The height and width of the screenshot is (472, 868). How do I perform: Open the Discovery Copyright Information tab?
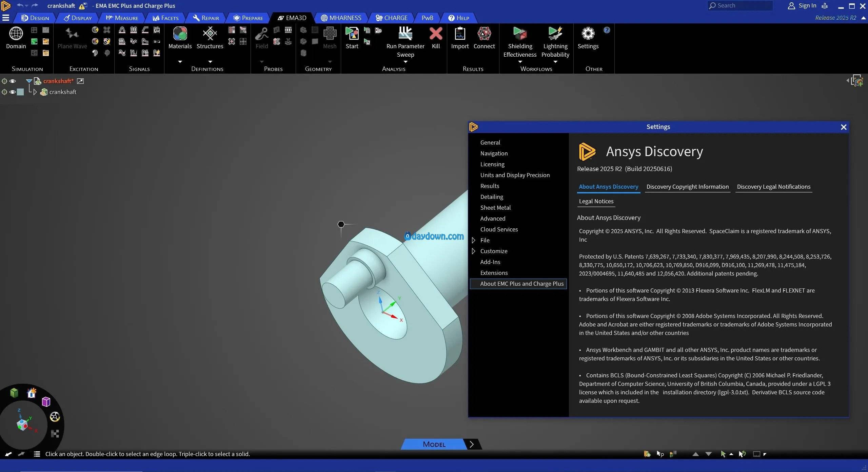tap(687, 187)
